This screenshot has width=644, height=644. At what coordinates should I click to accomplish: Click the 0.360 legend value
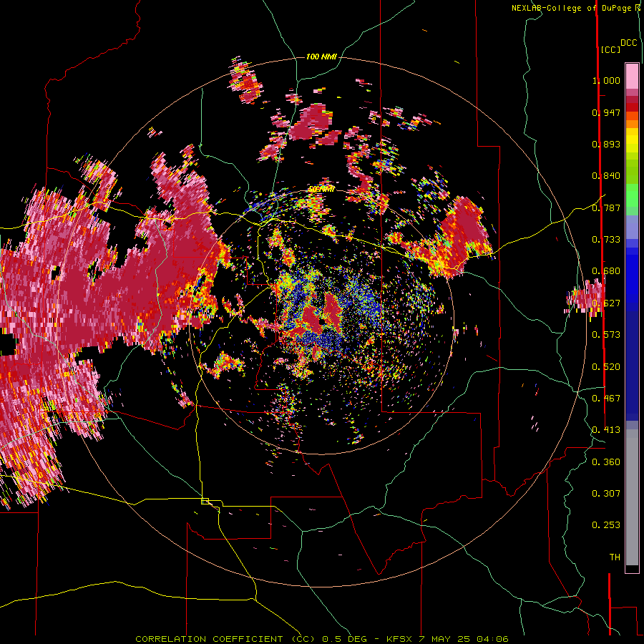pyautogui.click(x=606, y=462)
